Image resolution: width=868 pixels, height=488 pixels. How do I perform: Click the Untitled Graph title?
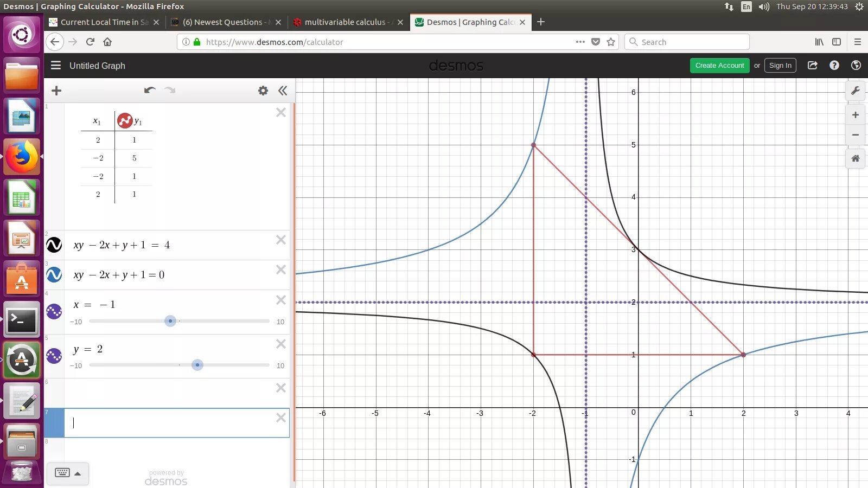(x=97, y=66)
